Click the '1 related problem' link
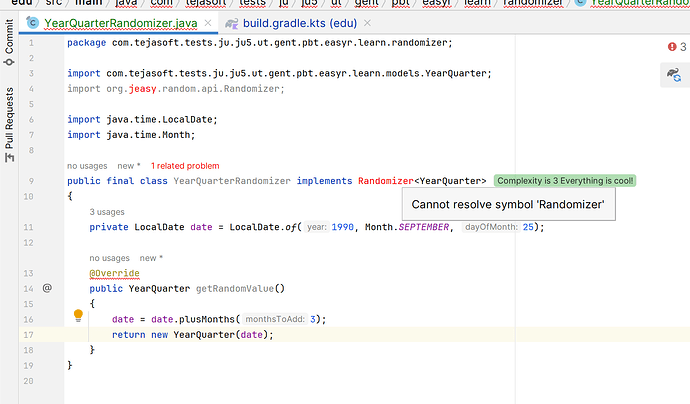690x404 pixels. tap(185, 166)
